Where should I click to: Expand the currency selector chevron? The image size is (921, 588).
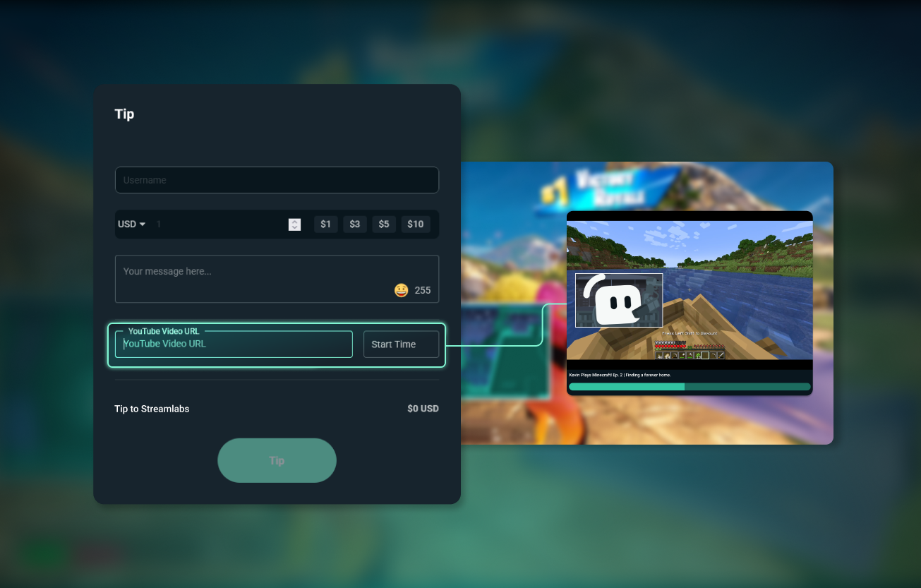click(x=141, y=224)
